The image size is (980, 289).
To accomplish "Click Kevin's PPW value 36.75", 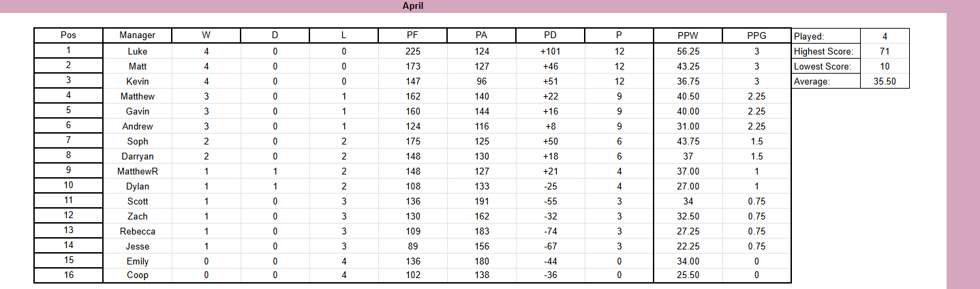I will [688, 81].
